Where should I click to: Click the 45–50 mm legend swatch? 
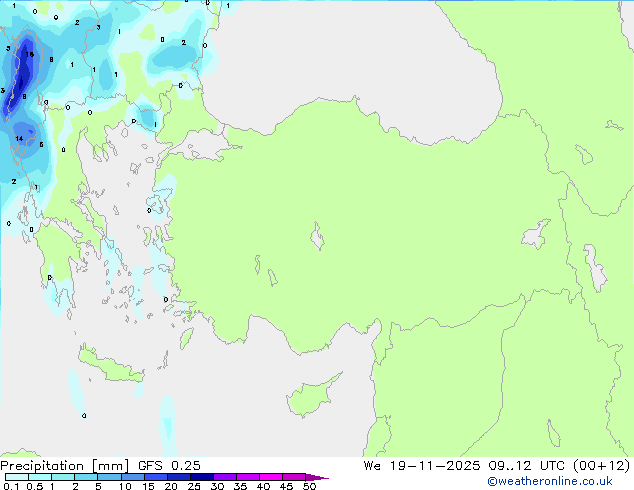[294, 477]
